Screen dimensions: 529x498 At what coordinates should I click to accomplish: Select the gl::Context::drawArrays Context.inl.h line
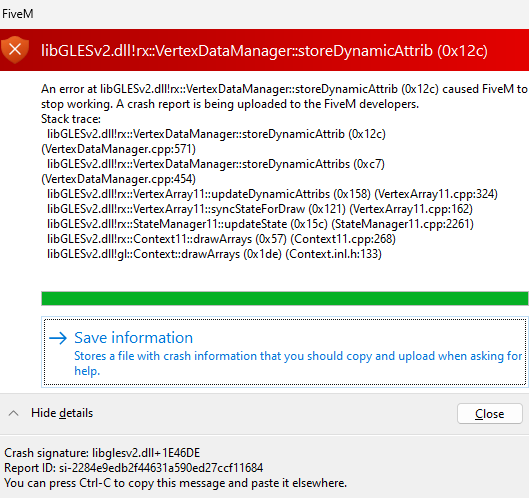(x=214, y=254)
